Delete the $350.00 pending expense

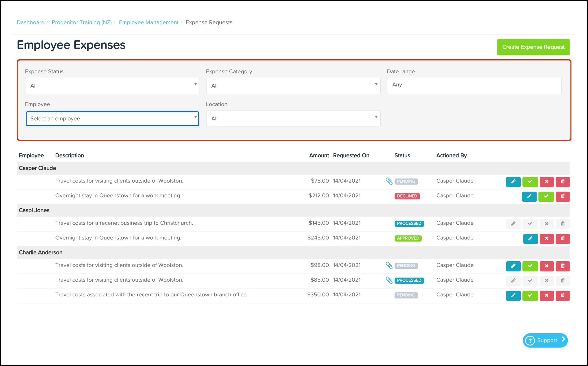[562, 295]
